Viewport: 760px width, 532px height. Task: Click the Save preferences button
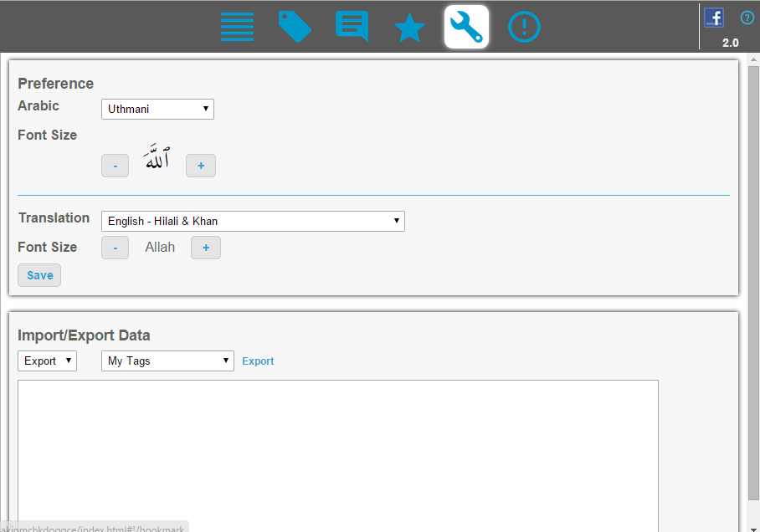coord(39,275)
